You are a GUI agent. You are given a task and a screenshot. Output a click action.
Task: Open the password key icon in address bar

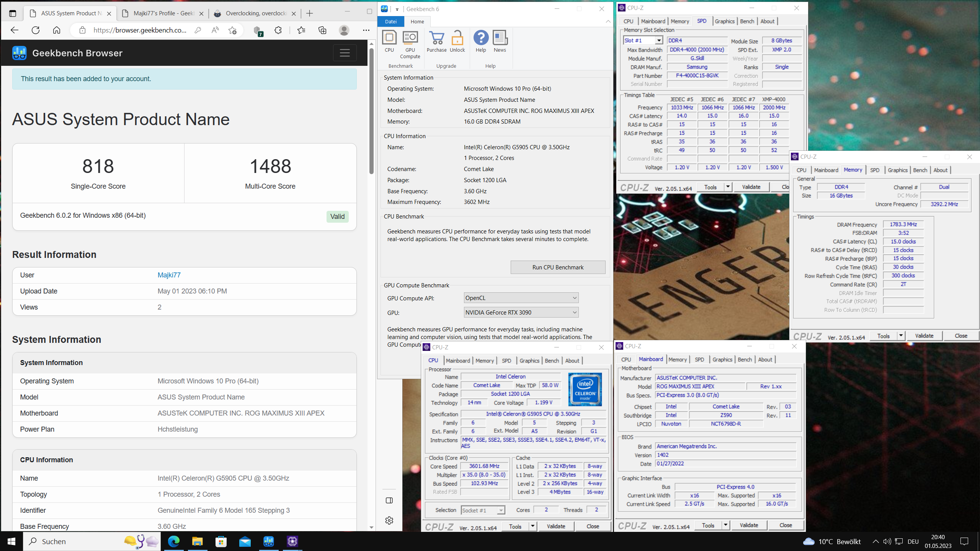click(x=198, y=30)
